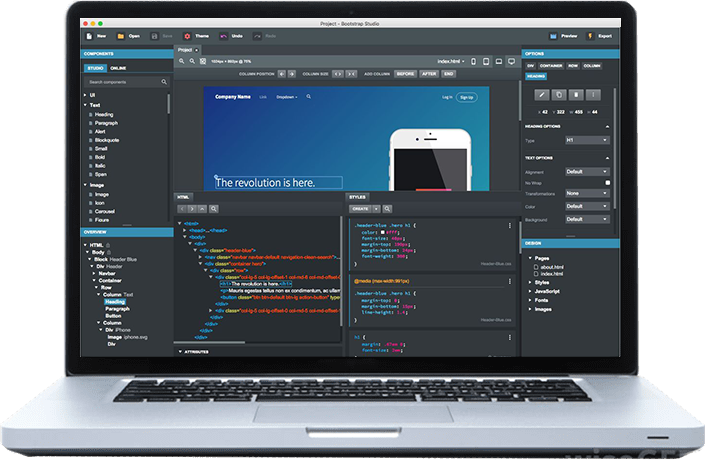This screenshot has width=705, height=460.
Task: Open the Theme settings icon
Action: (187, 35)
